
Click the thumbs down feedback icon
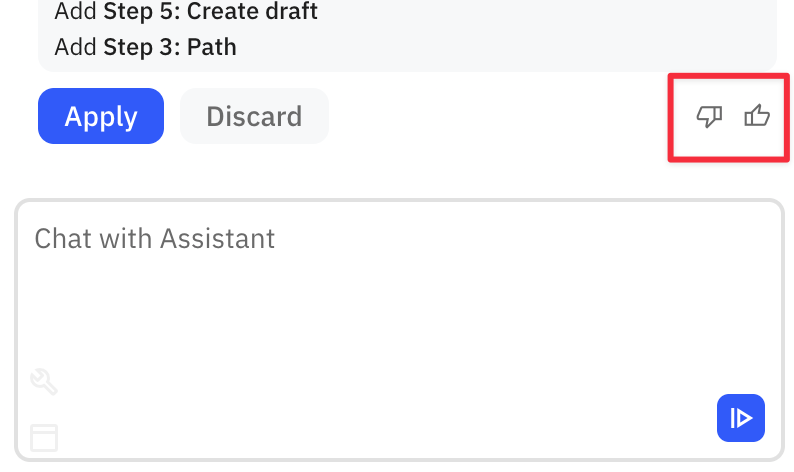pyautogui.click(x=709, y=118)
